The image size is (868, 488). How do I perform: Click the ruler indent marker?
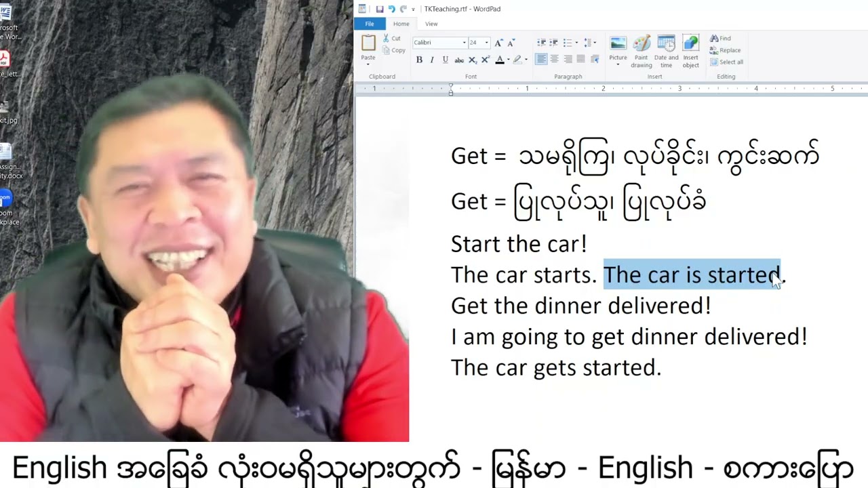click(451, 90)
